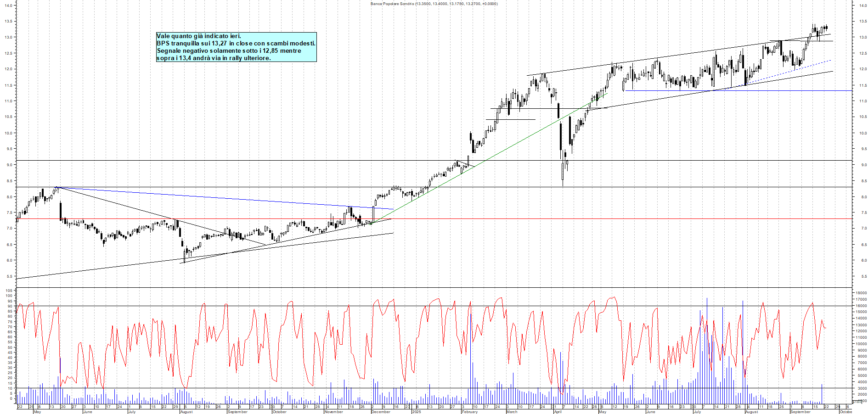This screenshot has width=868, height=414.
Task: Click the '8000' volume scale label
Action: pos(862,356)
